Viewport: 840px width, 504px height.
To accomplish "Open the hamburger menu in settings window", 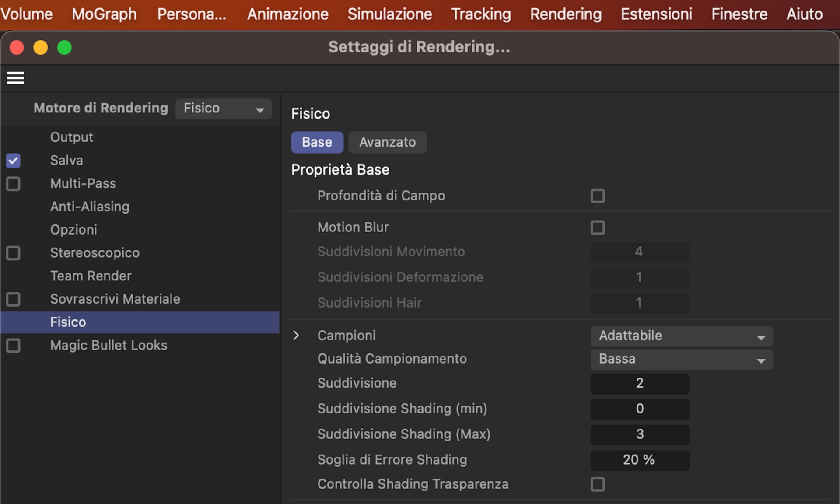I will (x=15, y=78).
